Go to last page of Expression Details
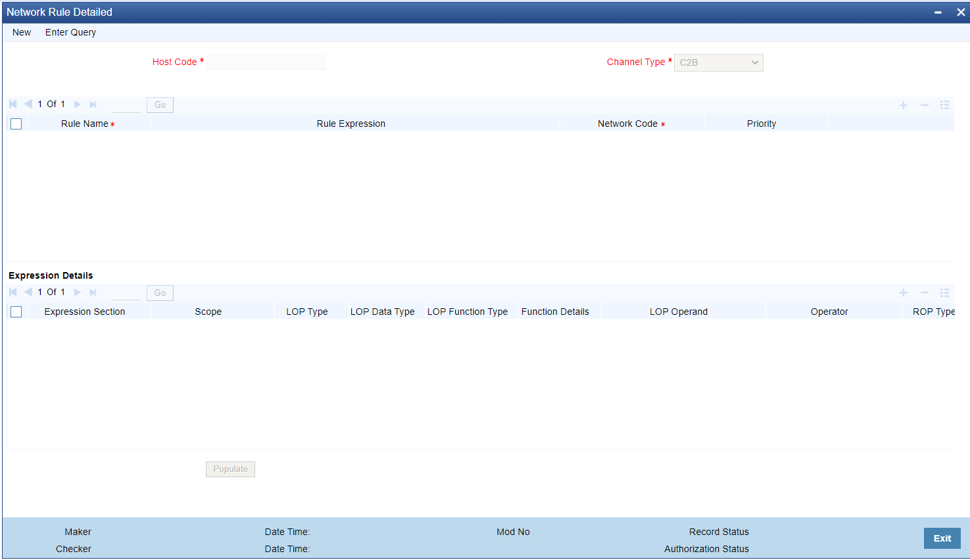 click(x=93, y=292)
